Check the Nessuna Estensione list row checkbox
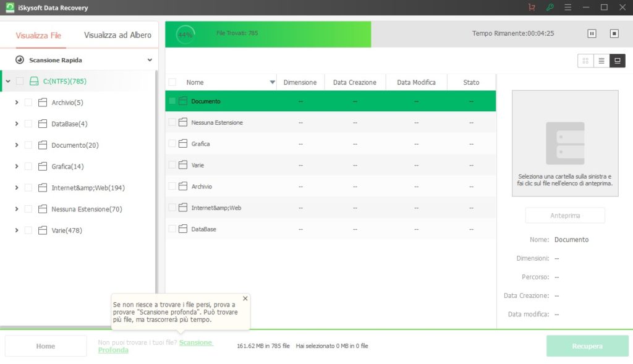This screenshot has width=633, height=364. [x=172, y=122]
